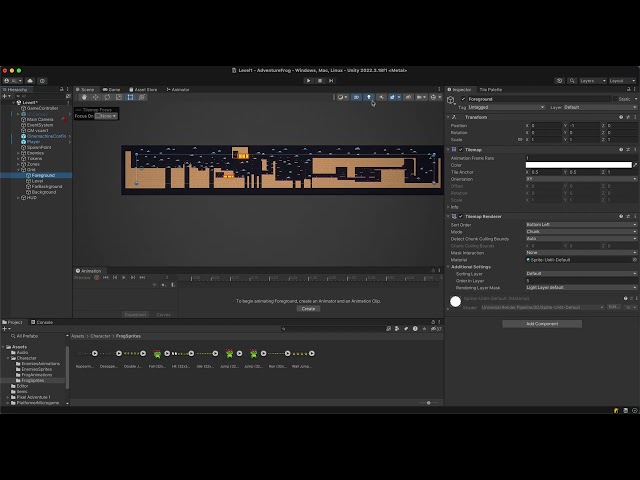Screen dimensions: 640x480
Task: Click the Dopesheet button in Animation panel
Action: coord(135,315)
